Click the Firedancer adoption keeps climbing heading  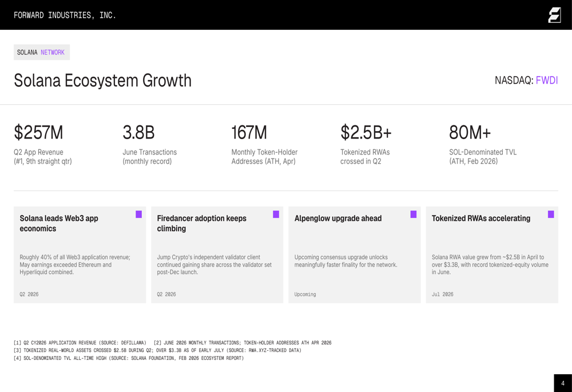[202, 223]
